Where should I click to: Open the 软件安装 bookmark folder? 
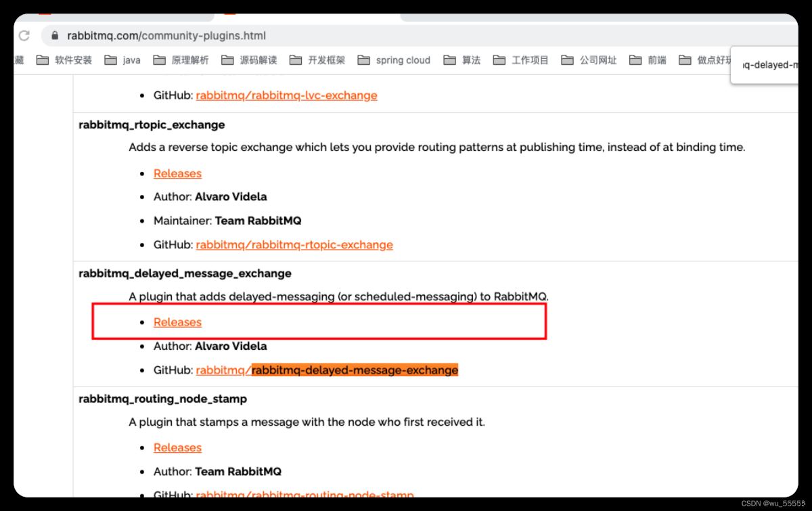pos(64,60)
